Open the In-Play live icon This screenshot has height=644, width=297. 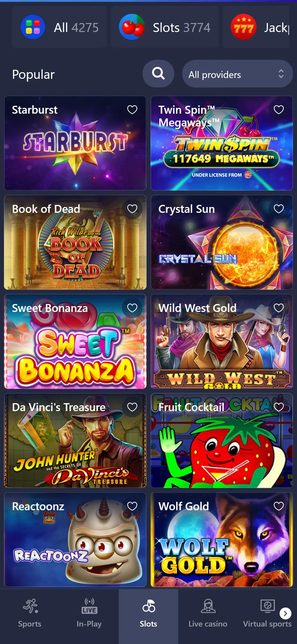(x=89, y=606)
